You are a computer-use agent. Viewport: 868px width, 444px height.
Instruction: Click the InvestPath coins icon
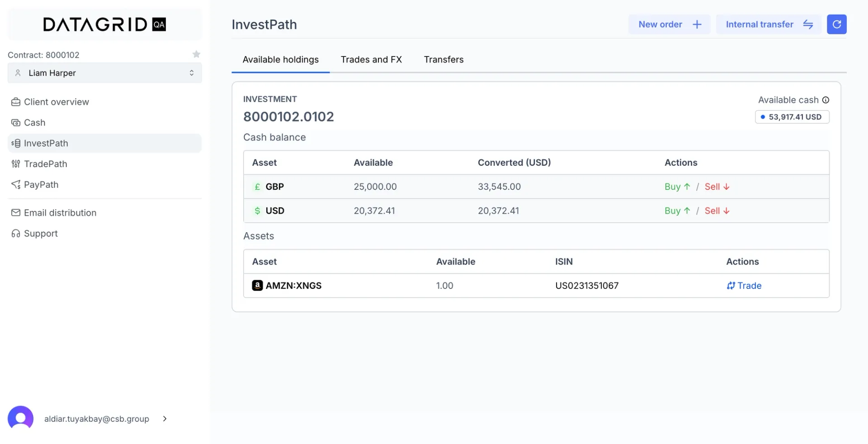[x=16, y=143]
